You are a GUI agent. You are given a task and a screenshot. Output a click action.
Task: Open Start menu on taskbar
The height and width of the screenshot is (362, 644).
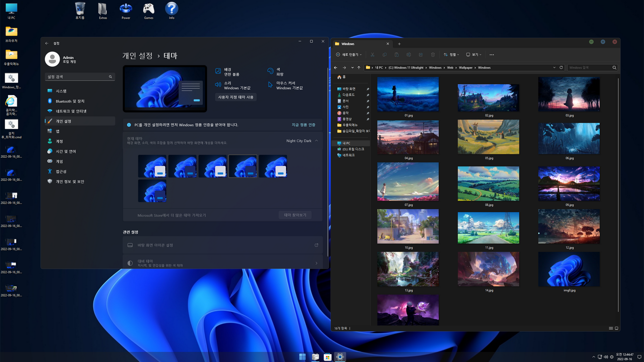[x=303, y=357]
